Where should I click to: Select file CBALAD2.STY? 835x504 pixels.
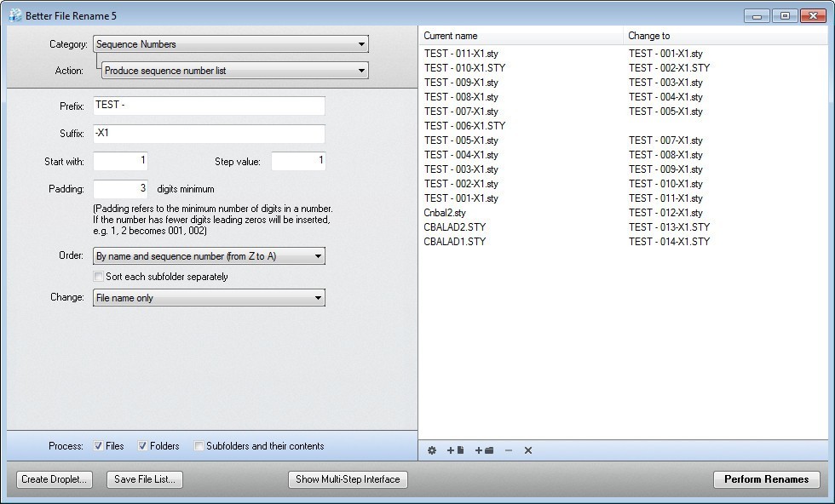point(455,226)
